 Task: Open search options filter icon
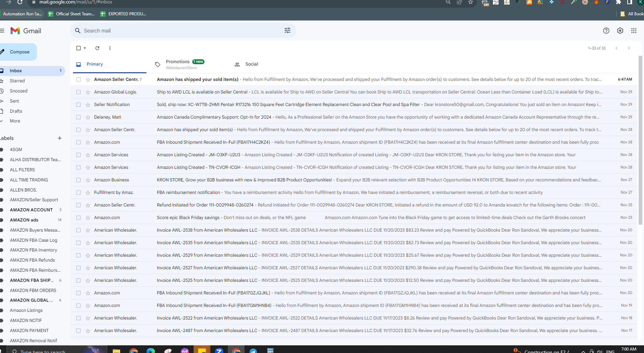click(287, 31)
